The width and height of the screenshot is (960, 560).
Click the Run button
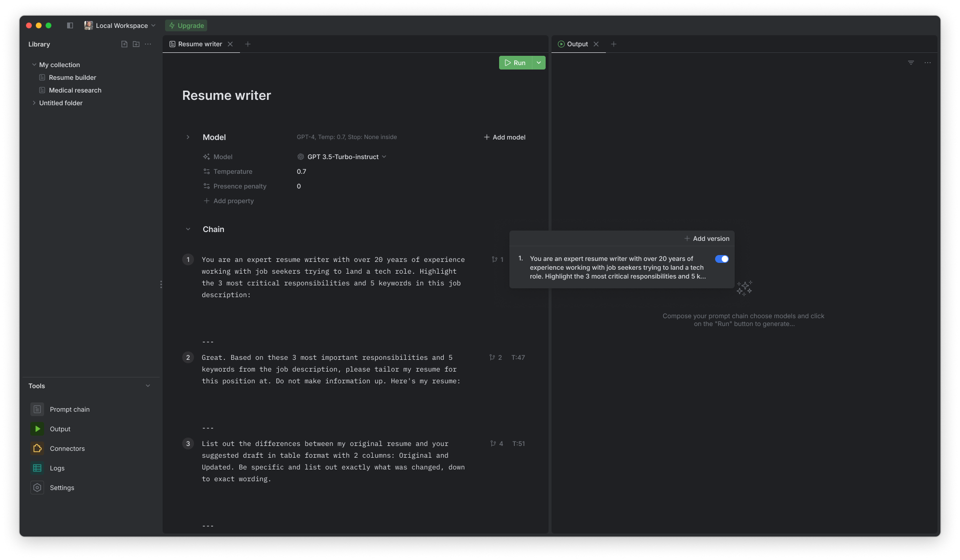pyautogui.click(x=519, y=63)
